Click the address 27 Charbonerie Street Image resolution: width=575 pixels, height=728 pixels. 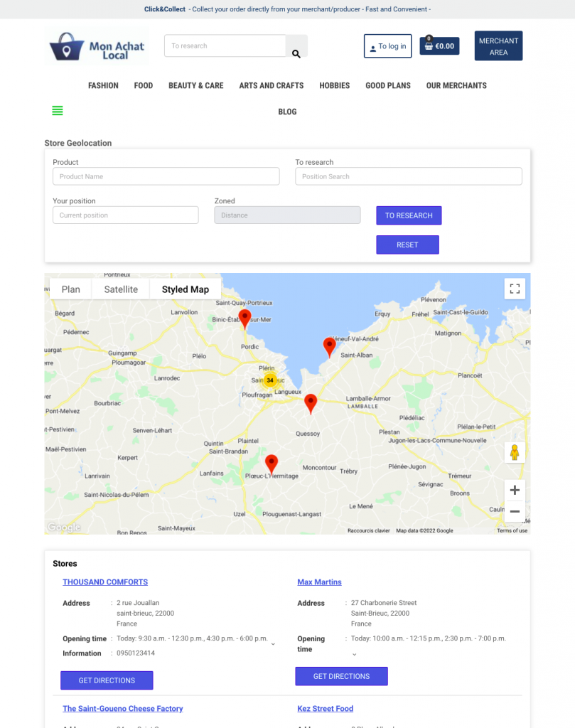pyautogui.click(x=384, y=603)
